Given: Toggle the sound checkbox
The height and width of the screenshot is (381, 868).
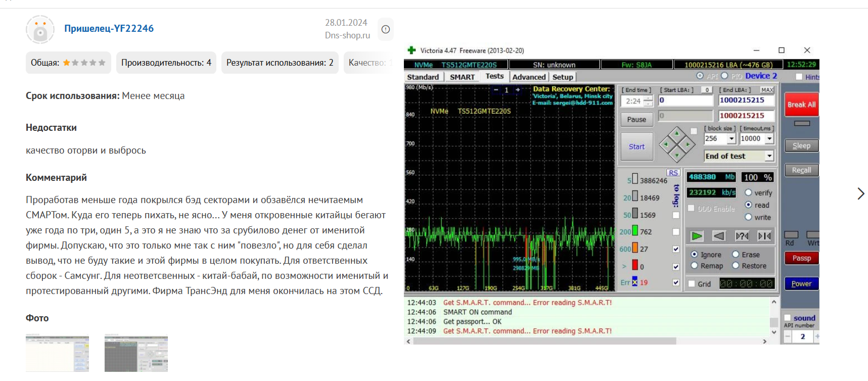Looking at the screenshot, I should point(788,318).
